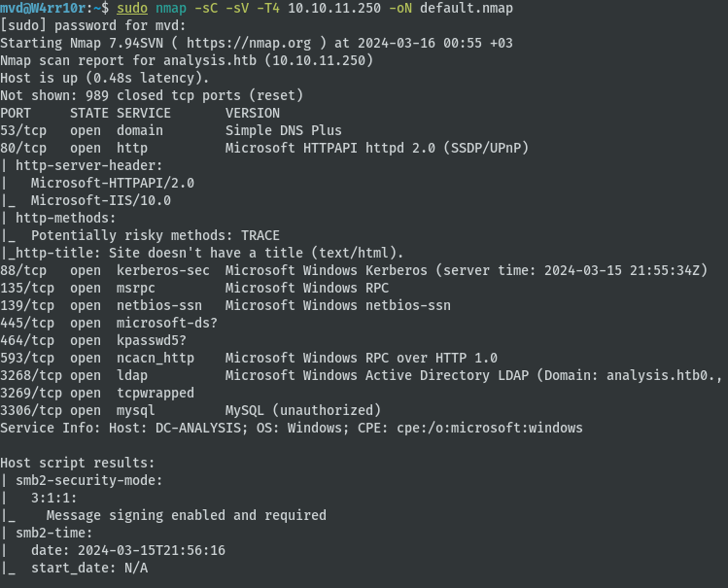Click the nmap.org URL in output
Image resolution: width=728 pixels, height=588 pixels.
(x=249, y=43)
